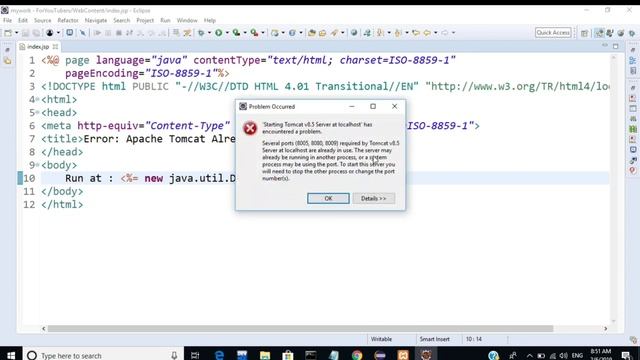640x360 pixels.
Task: Click the Terminate (stop) toolbar icon
Action: (119, 33)
